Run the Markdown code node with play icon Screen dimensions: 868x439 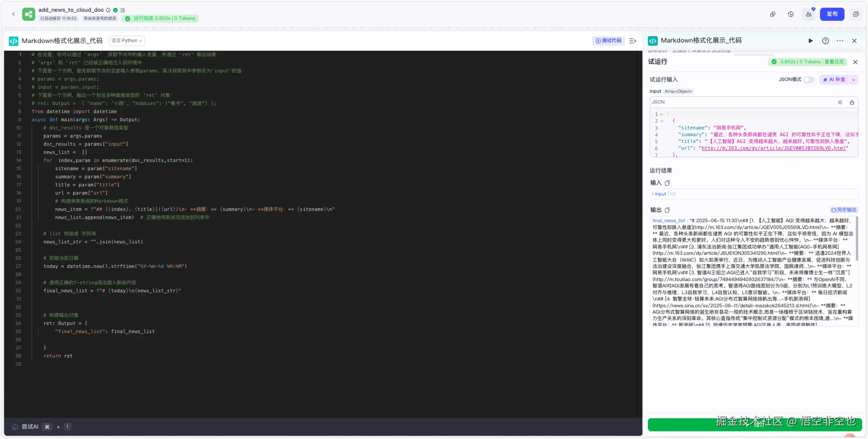point(811,41)
